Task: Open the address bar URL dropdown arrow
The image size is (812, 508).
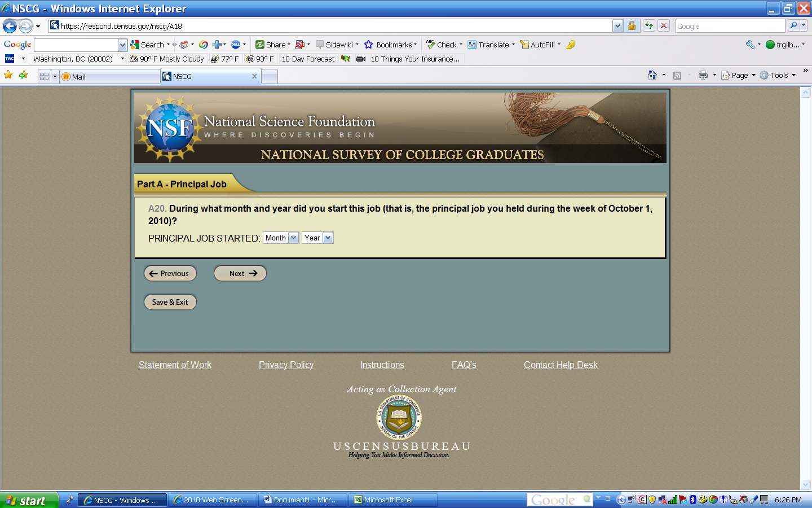Action: pos(617,26)
